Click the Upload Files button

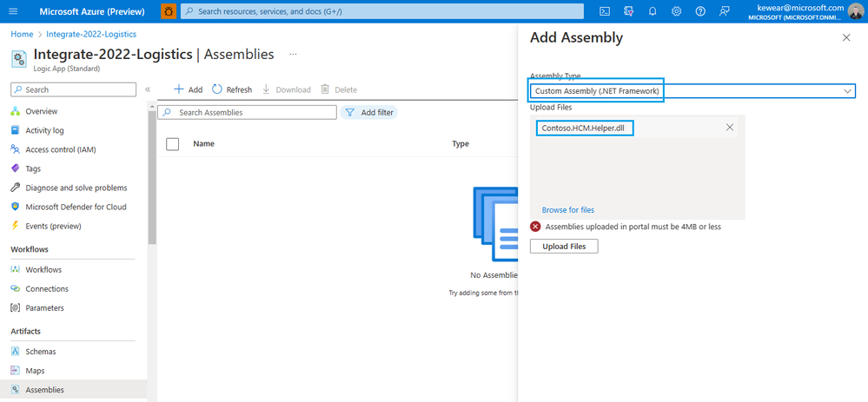click(x=564, y=246)
